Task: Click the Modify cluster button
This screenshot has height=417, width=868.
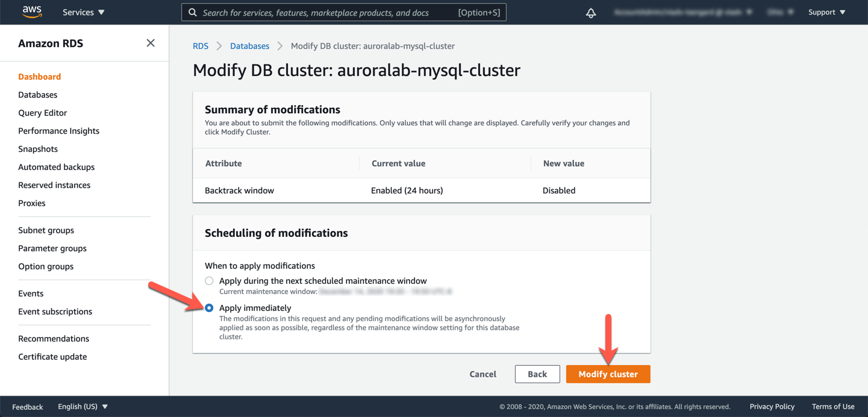Action: (x=608, y=374)
